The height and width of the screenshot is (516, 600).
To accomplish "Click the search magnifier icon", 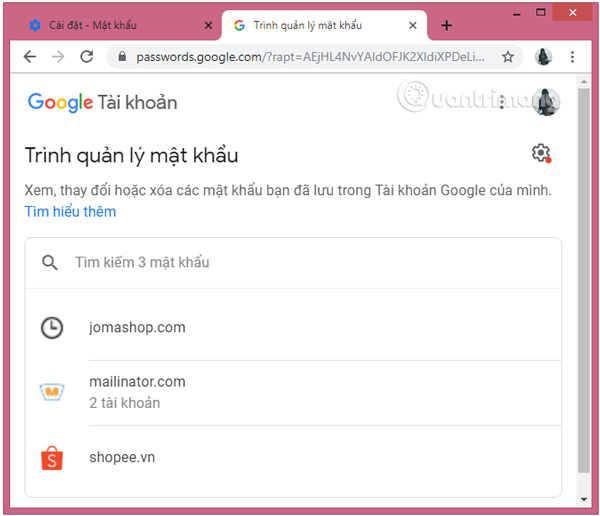I will click(x=50, y=263).
